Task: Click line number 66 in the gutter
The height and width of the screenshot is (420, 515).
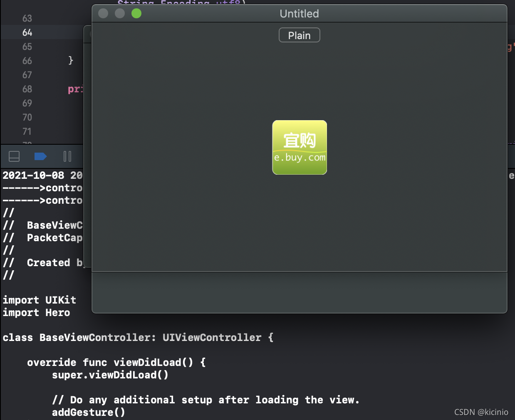Action: 27,61
